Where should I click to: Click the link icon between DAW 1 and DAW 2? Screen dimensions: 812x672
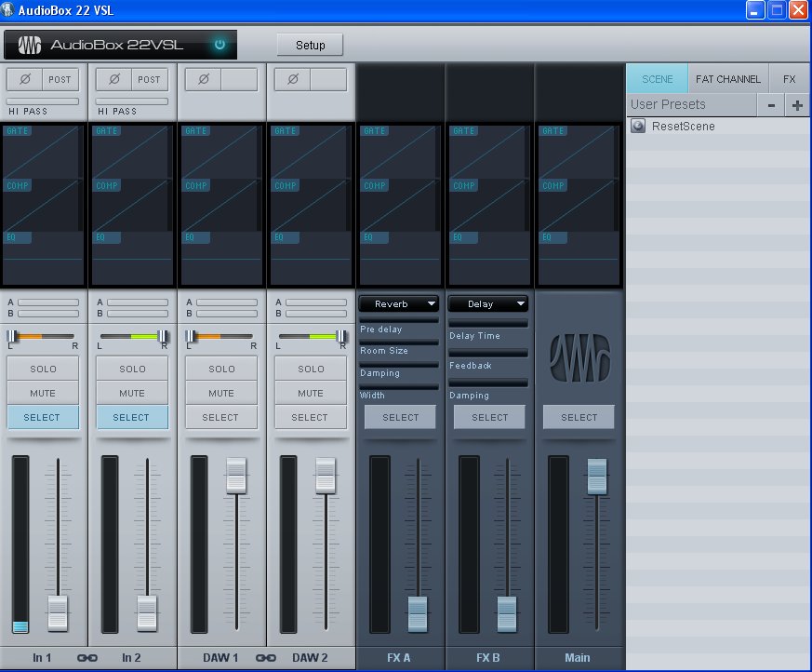coord(265,658)
